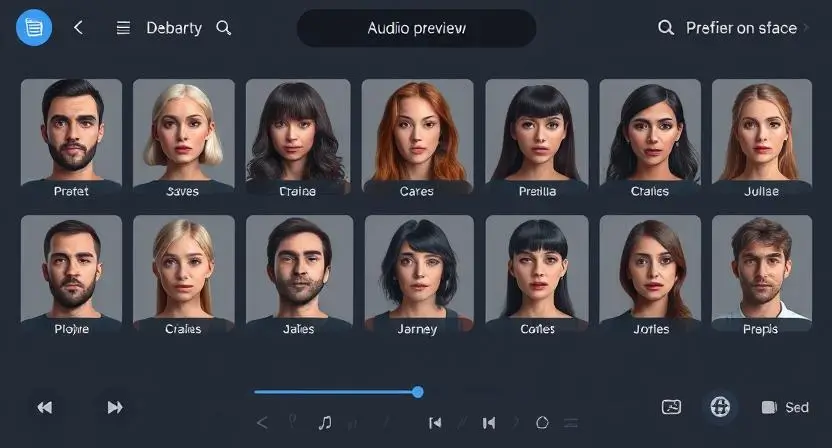832x448 pixels.
Task: Click the pentagon shape icon
Action: tap(542, 423)
